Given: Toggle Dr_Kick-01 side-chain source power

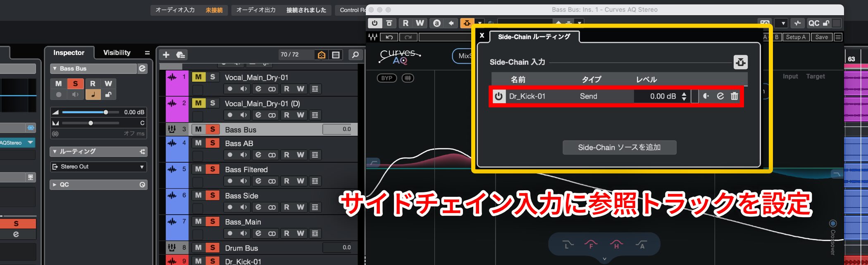Looking at the screenshot, I should pos(499,96).
